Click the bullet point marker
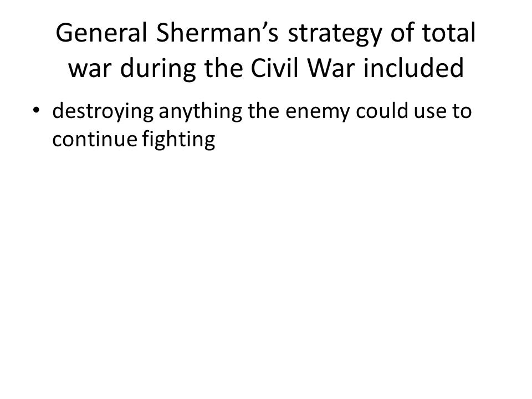532x399 pixels. point(36,110)
